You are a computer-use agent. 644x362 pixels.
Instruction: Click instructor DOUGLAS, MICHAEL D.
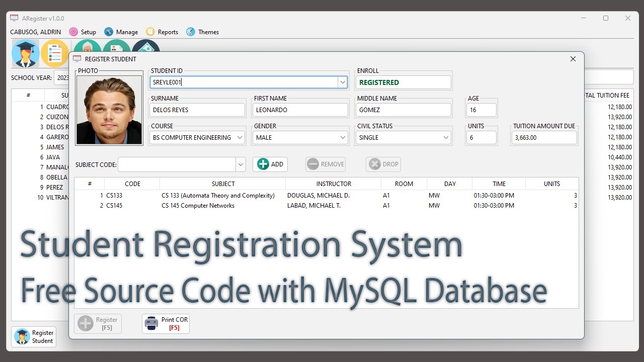click(318, 195)
